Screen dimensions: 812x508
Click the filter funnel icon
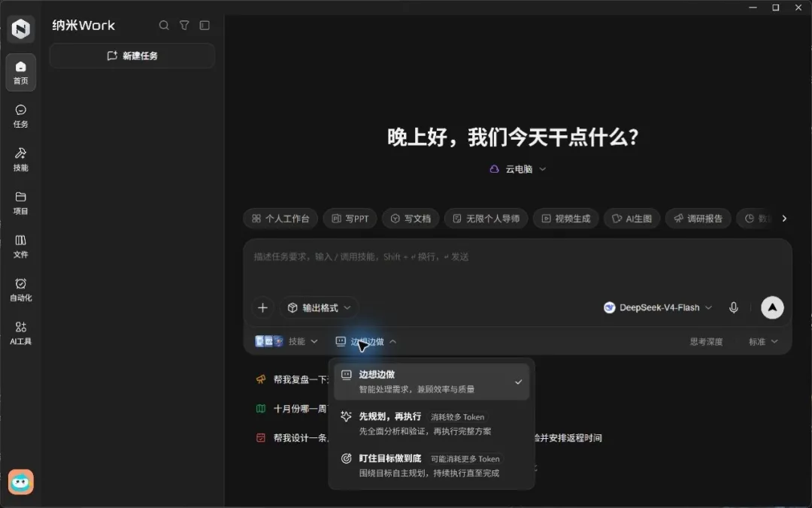tap(184, 26)
